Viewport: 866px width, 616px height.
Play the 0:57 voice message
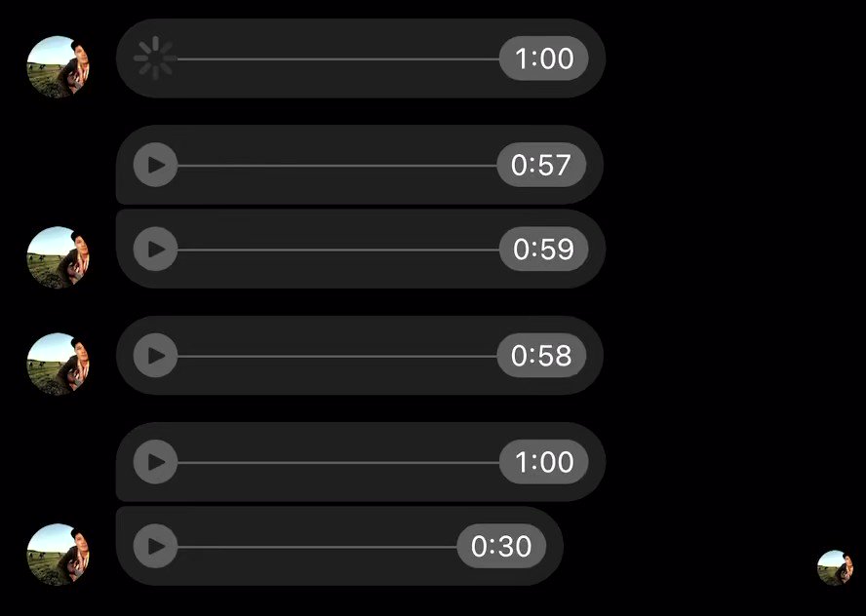155,165
